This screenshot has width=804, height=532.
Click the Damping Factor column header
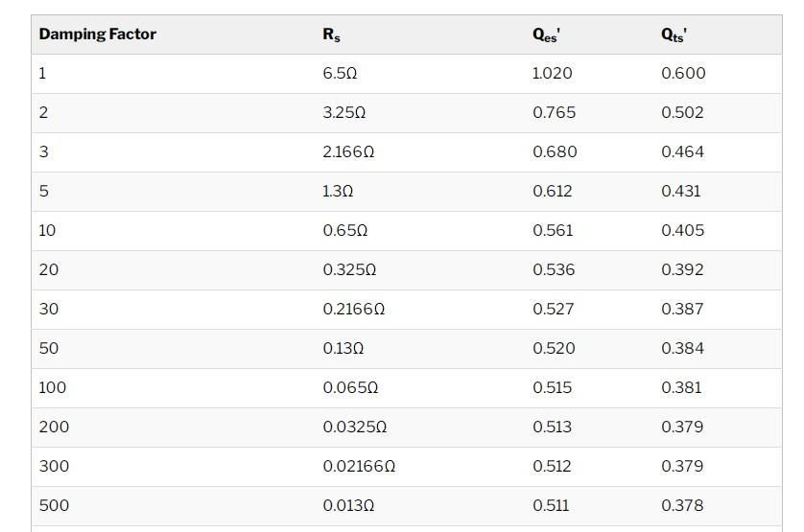point(98,35)
